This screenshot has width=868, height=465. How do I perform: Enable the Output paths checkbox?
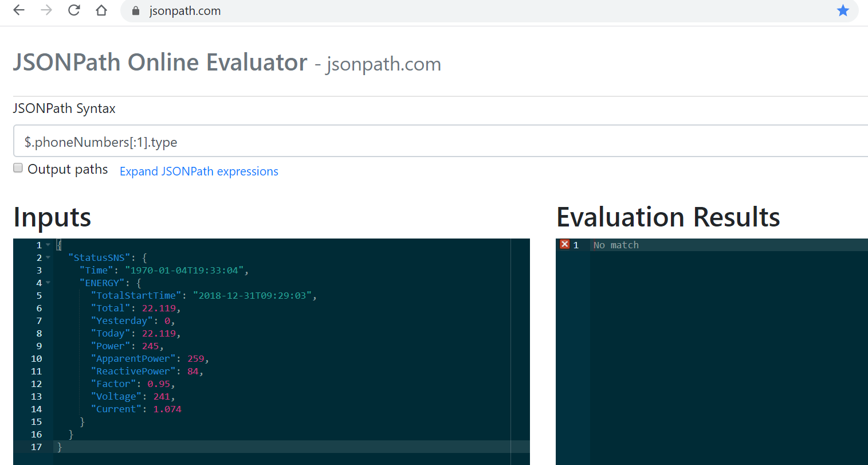click(18, 168)
